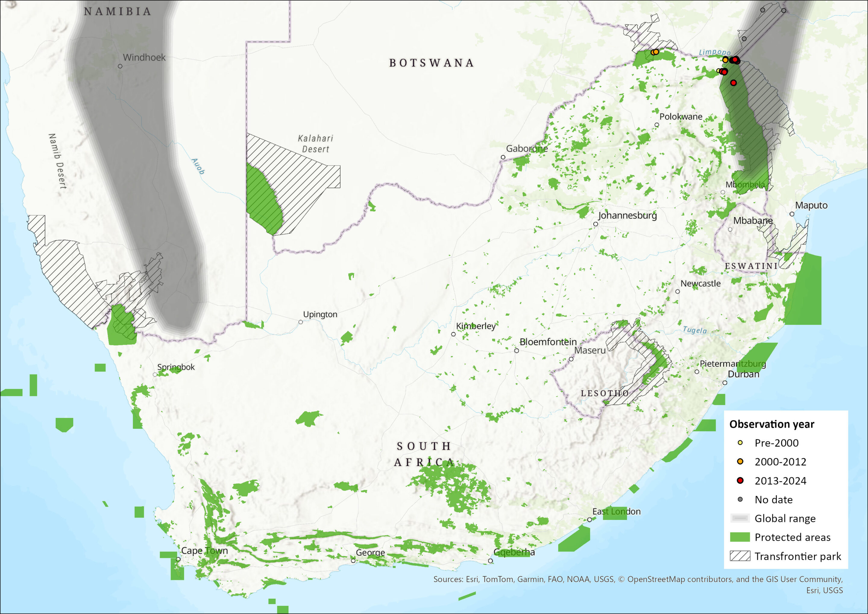
Task: Click the Windhoek city marker circle
Action: pyautogui.click(x=120, y=66)
